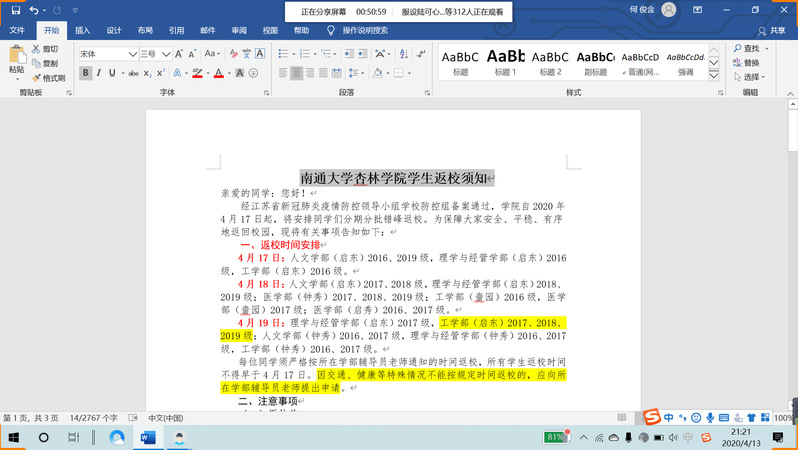Image resolution: width=798 pixels, height=450 pixels.
Task: Open the font size dropdown (三号)
Action: tap(162, 54)
